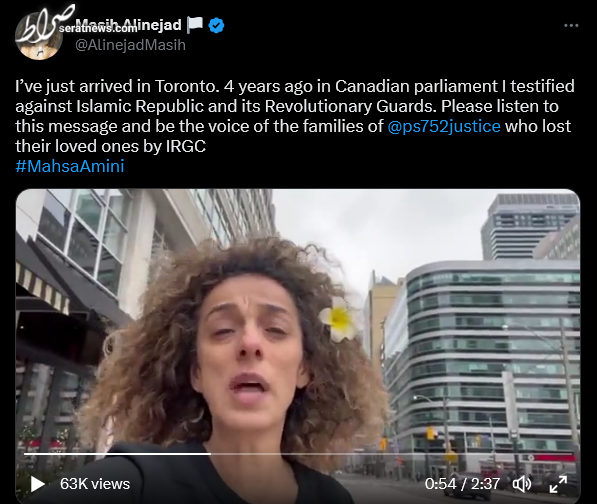Open the @AlinejadMasih handle
This screenshot has height=504, width=597.
coord(130,45)
